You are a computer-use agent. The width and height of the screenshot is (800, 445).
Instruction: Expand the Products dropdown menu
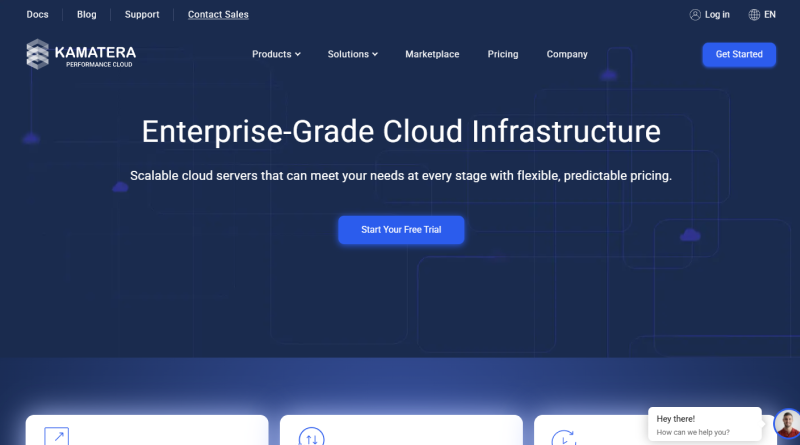(x=276, y=54)
